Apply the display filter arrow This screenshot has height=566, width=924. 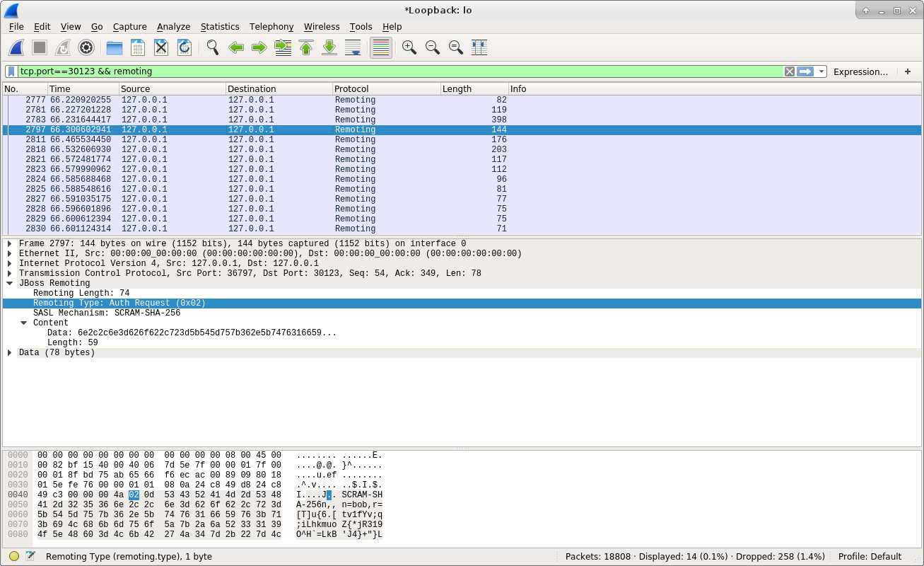pos(805,71)
